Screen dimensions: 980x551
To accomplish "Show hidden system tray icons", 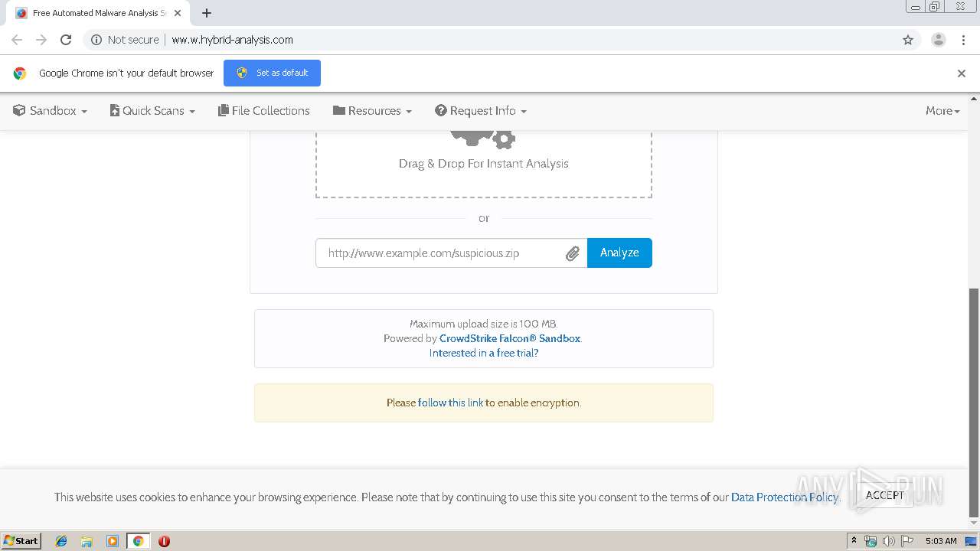I will [x=854, y=541].
